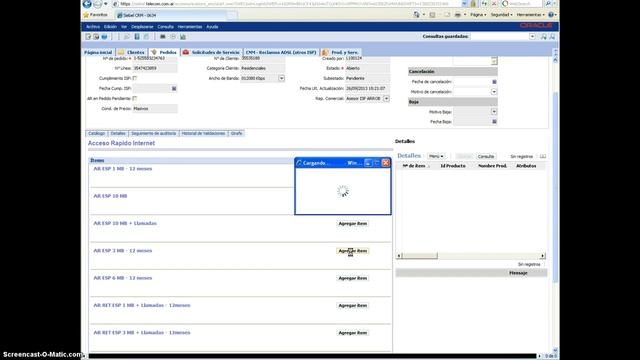Open the Ayuda menu
Viewport: 640px width, 360px height.
pos(212,27)
